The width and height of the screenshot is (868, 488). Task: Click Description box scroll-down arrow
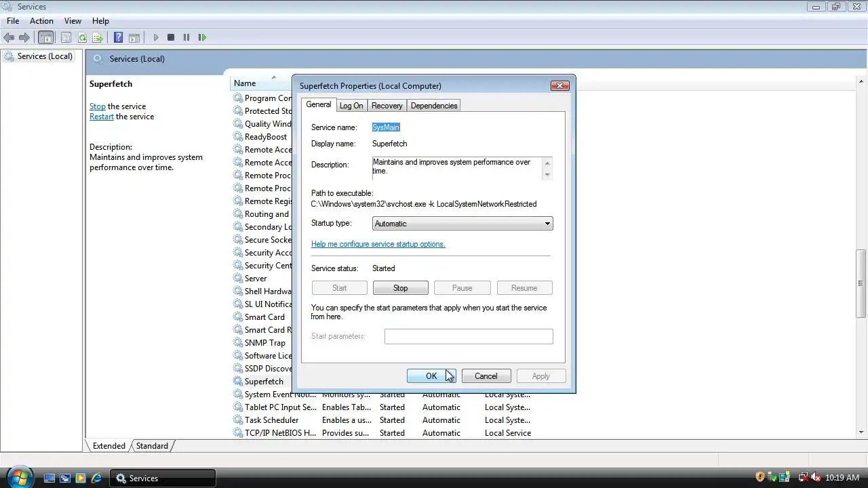(547, 174)
